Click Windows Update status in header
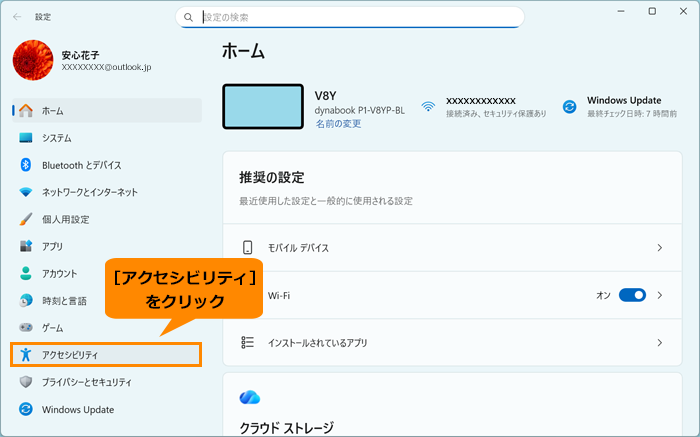Viewport: 700px width, 437px height. point(621,107)
